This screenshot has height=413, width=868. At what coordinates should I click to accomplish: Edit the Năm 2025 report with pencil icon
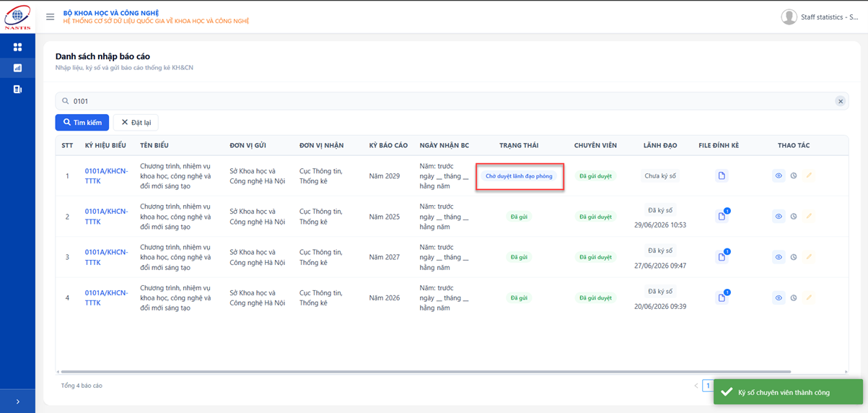809,216
